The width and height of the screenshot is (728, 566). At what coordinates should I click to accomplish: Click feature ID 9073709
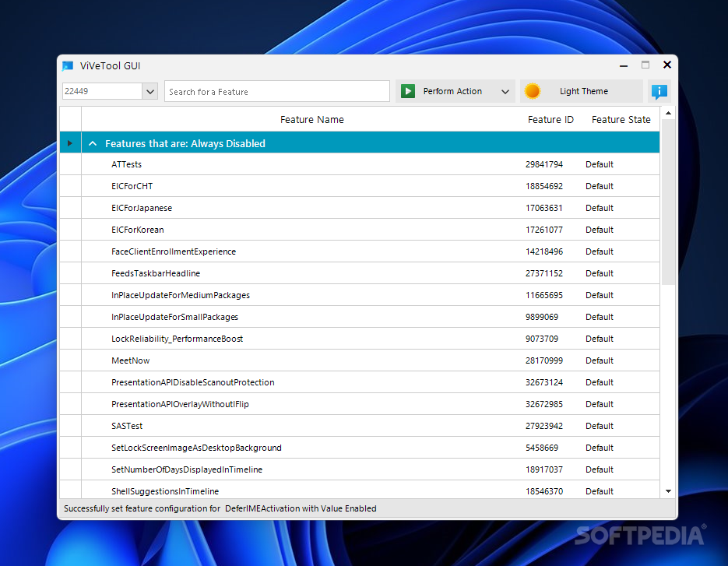[x=542, y=339]
